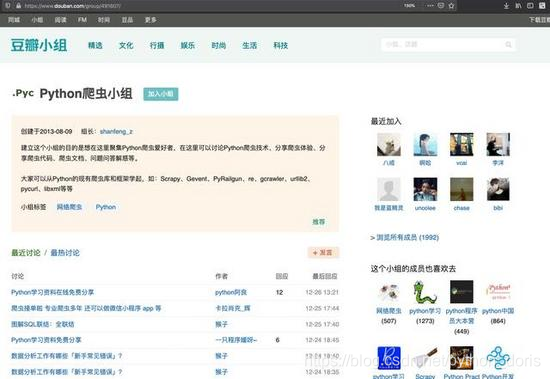The image size is (550, 379).
Task: Open the blue .cs group icon
Action: coord(389,358)
